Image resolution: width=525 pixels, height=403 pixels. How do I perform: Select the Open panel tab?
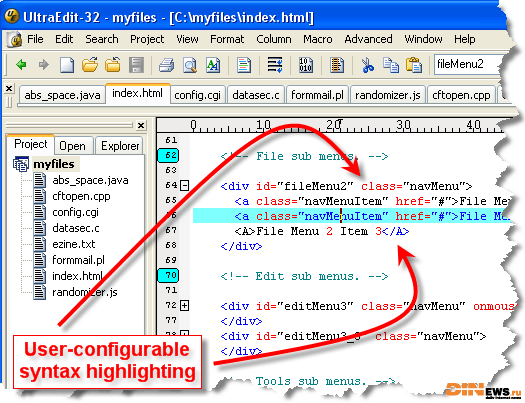73,146
